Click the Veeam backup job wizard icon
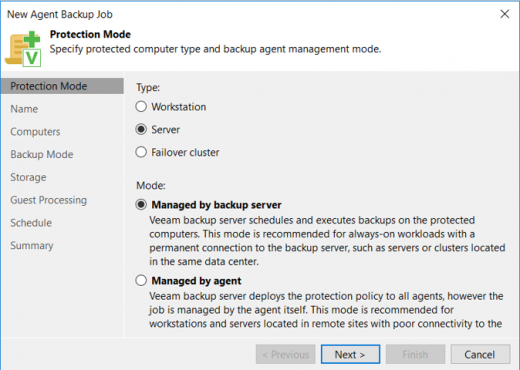Screen dimensions: 520x370 (23, 49)
